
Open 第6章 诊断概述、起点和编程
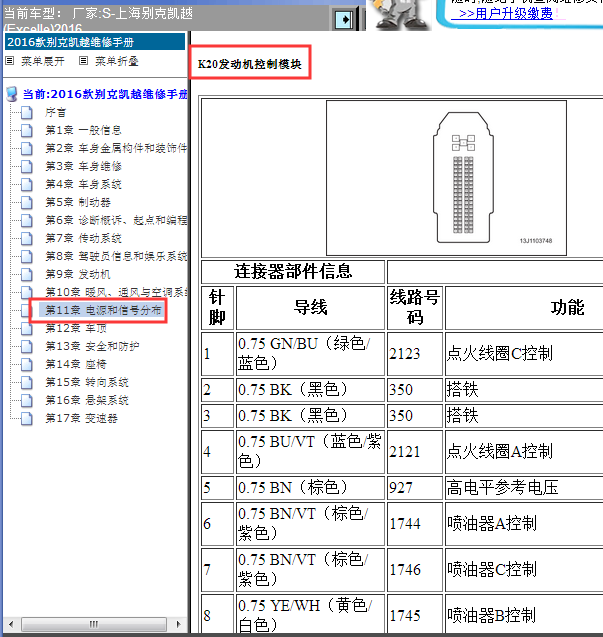(x=116, y=220)
